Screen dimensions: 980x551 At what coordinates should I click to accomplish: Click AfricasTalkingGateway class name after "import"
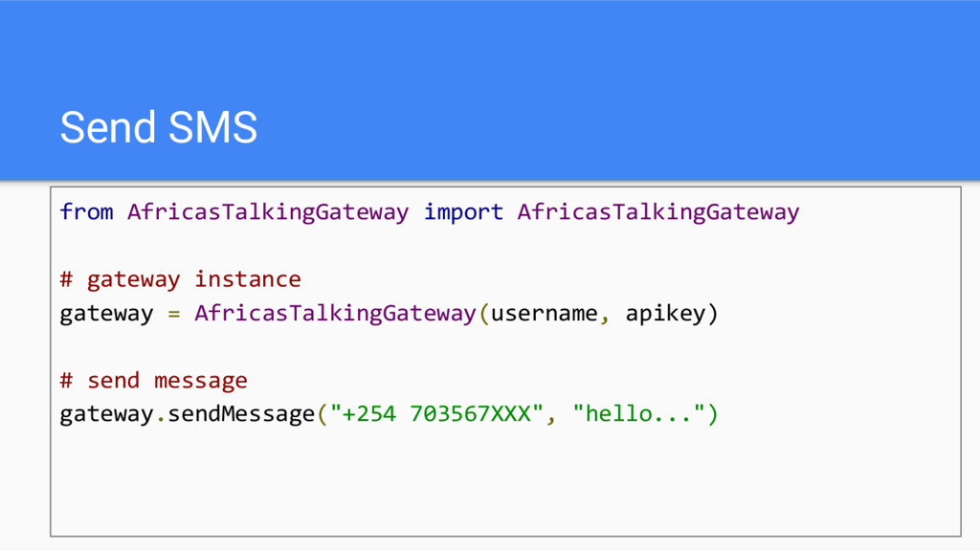pyautogui.click(x=658, y=212)
